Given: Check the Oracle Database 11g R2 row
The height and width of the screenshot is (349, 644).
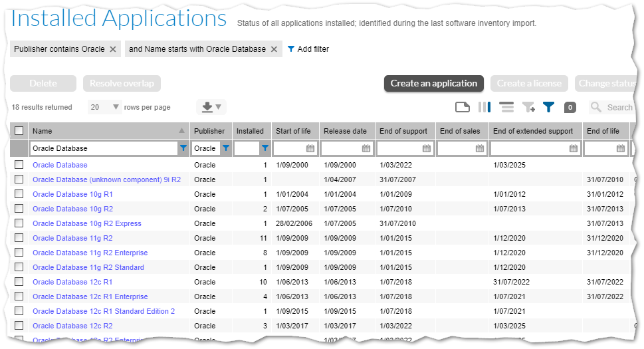Looking at the screenshot, I should point(19,238).
